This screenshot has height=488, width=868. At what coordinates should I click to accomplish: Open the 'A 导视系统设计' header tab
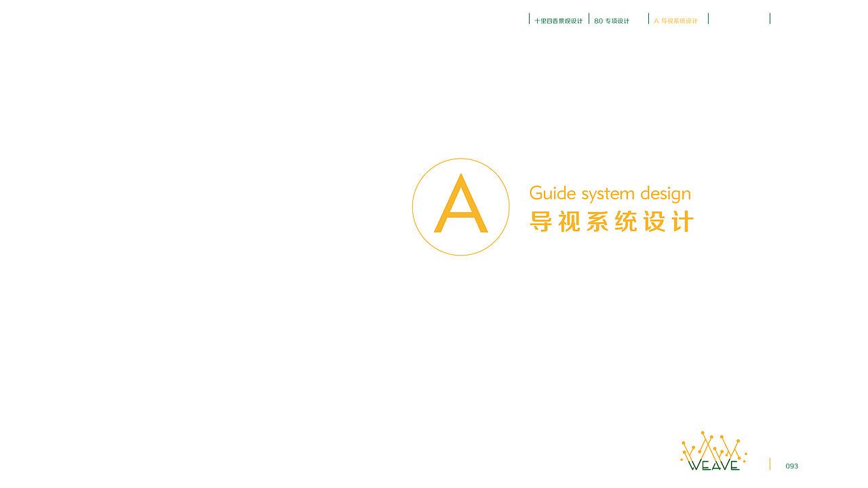pos(675,21)
